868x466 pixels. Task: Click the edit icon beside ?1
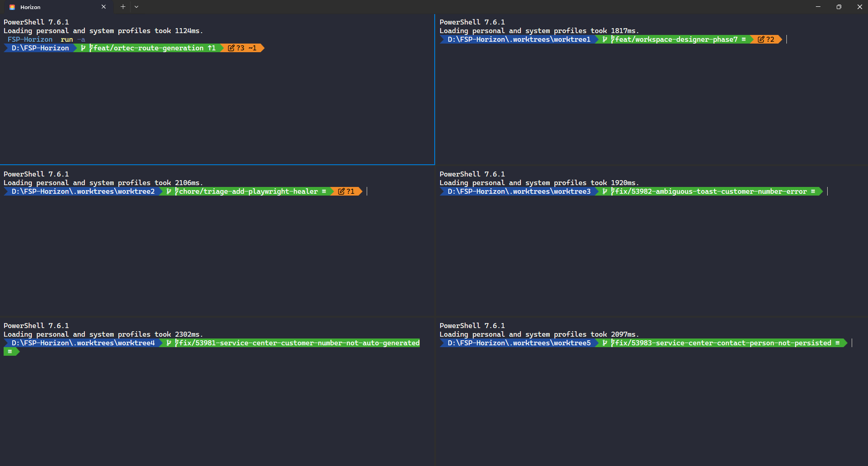click(x=341, y=191)
